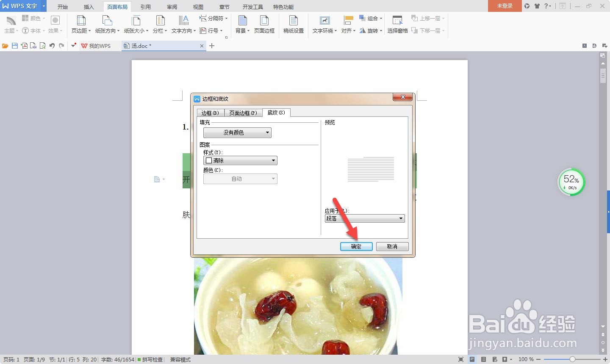Click the zoom in plus button

point(605,359)
